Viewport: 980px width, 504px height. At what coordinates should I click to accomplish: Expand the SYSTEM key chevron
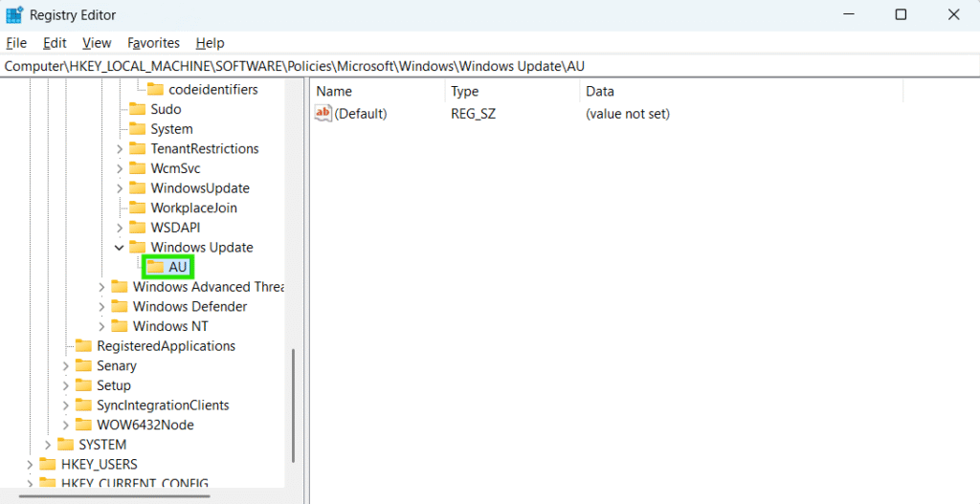(x=48, y=445)
